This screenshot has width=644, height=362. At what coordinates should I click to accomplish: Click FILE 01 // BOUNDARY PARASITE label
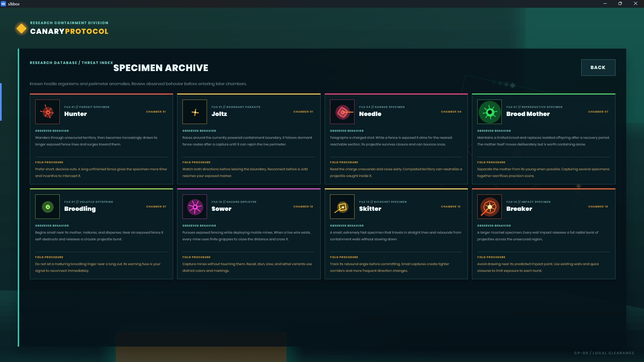click(236, 107)
